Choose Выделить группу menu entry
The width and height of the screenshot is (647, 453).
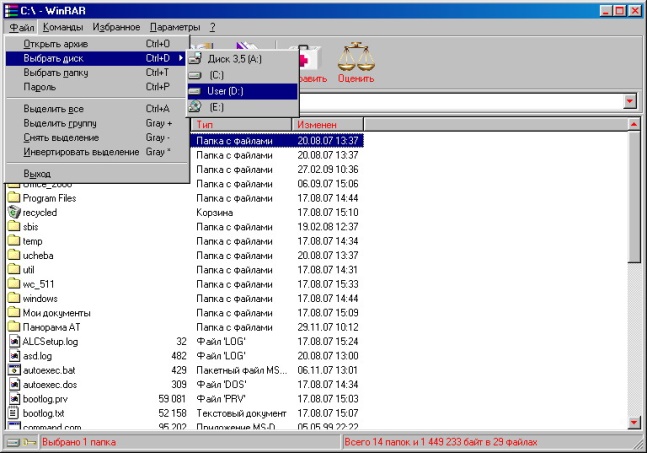97,123
